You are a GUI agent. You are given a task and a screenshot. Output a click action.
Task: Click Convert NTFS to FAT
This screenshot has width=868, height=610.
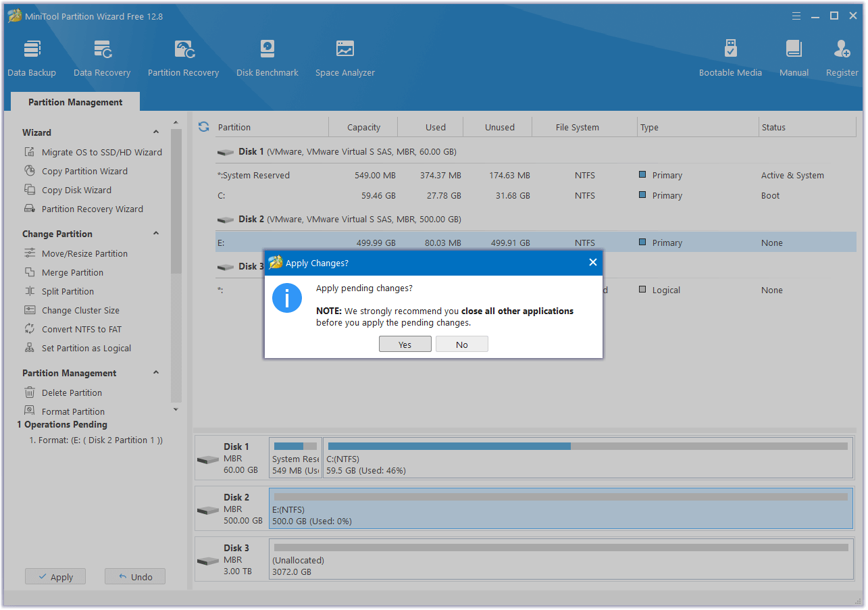tap(73, 329)
